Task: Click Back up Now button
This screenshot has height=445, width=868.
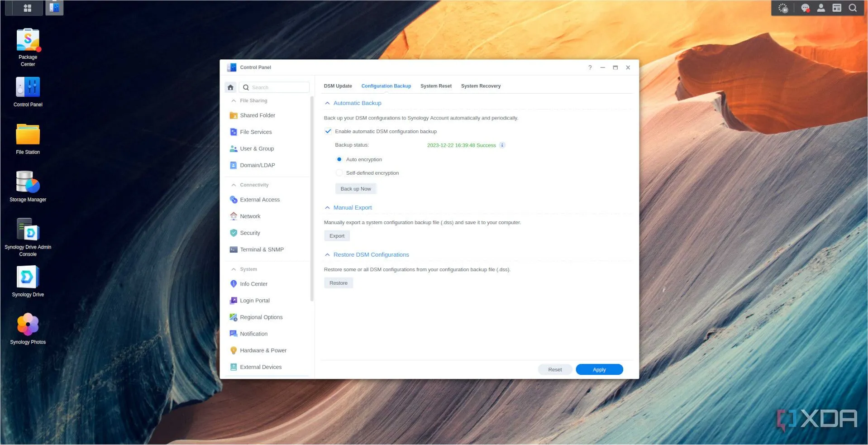Action: (x=356, y=189)
